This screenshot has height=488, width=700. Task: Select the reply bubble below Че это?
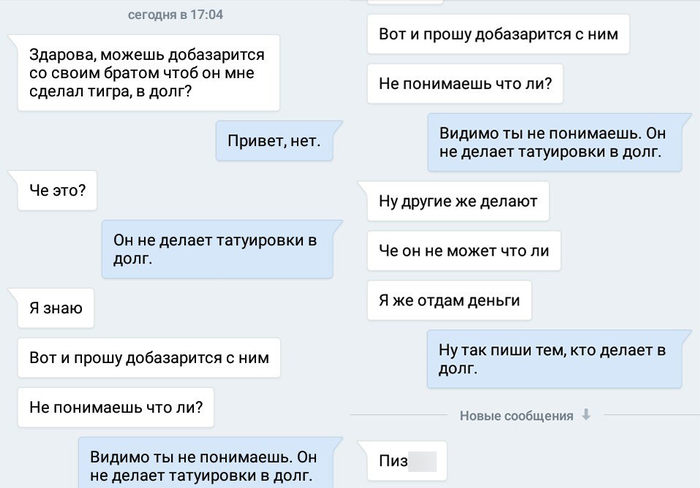pyautogui.click(x=216, y=249)
